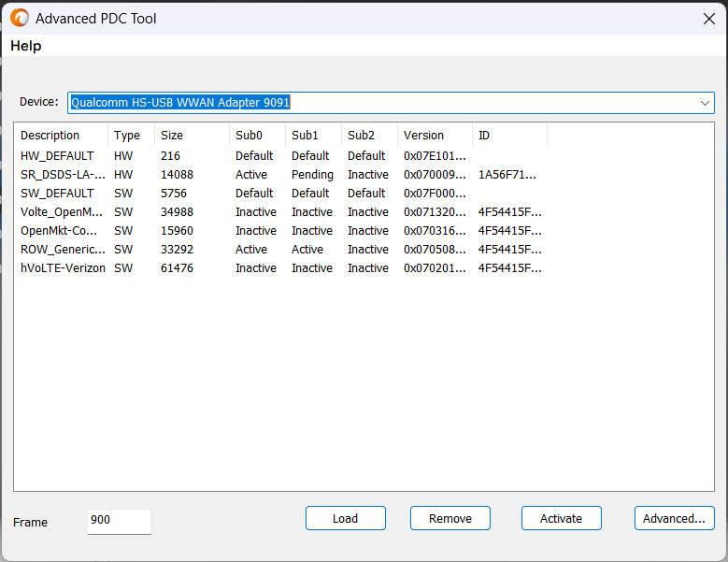Screen dimensions: 728x562
Task: Click Sub0 Active status of SR_DSDS row
Action: (251, 175)
